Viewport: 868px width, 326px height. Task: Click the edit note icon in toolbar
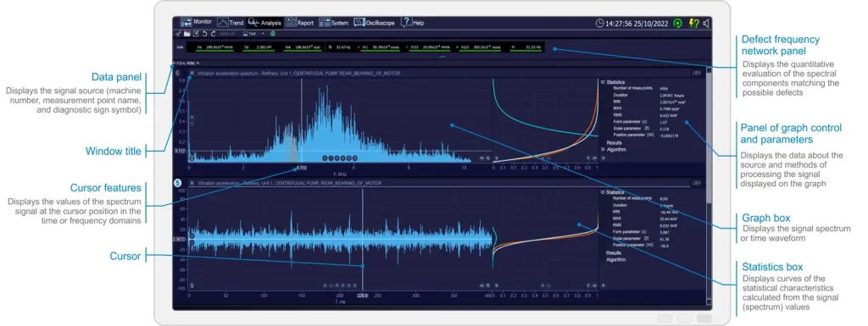[196, 34]
